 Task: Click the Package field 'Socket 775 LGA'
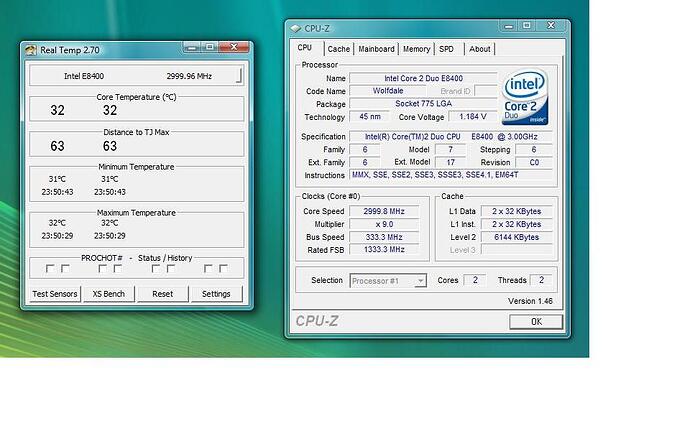click(423, 104)
